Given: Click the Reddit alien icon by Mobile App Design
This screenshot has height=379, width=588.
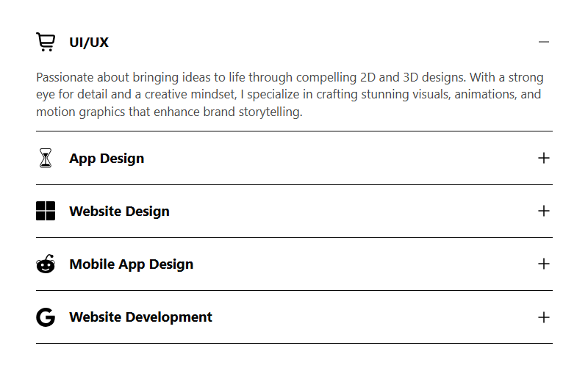Looking at the screenshot, I should (x=46, y=264).
